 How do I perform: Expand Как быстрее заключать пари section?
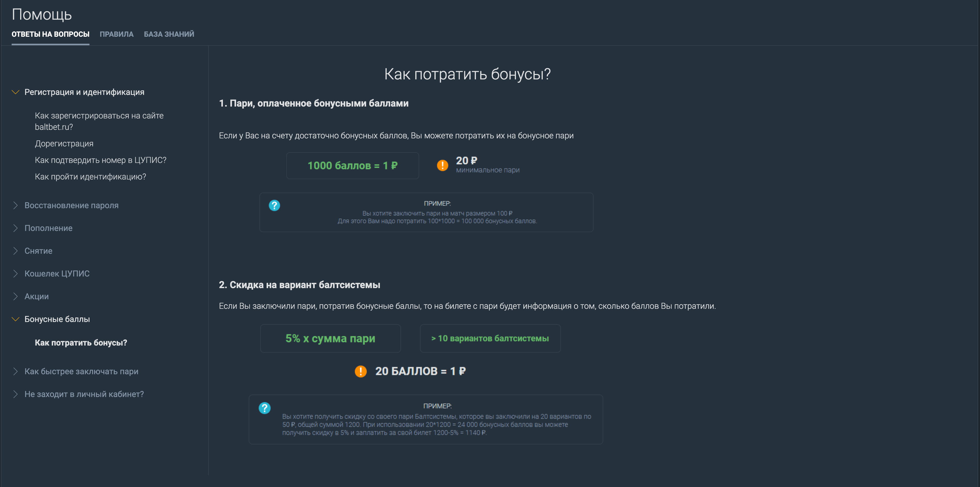16,372
